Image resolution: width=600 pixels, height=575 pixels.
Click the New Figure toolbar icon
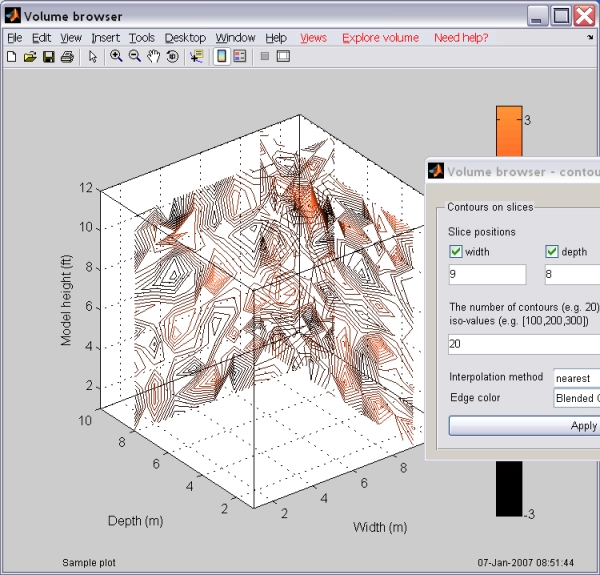coord(11,57)
